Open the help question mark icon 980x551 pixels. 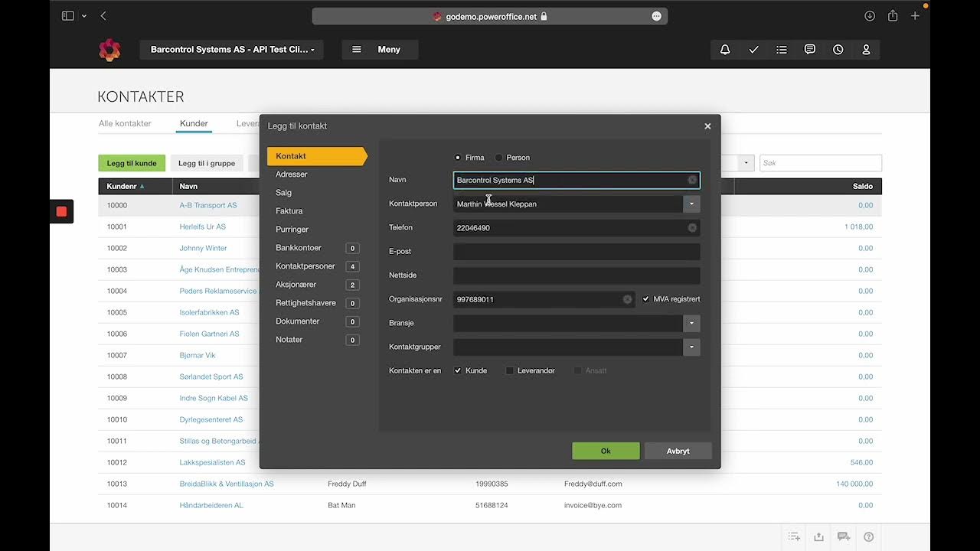pos(868,536)
